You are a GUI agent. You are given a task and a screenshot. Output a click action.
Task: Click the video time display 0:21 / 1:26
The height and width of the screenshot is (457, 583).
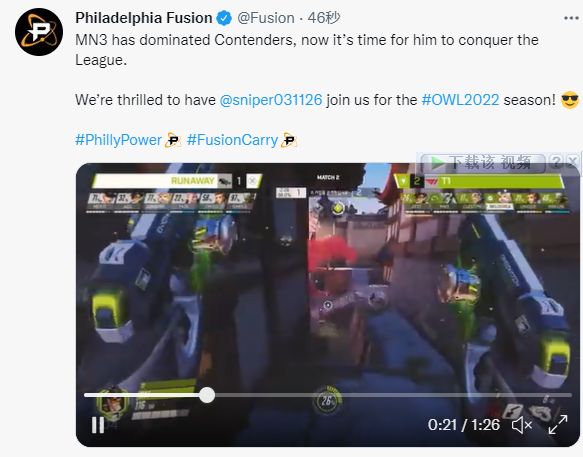coord(464,425)
